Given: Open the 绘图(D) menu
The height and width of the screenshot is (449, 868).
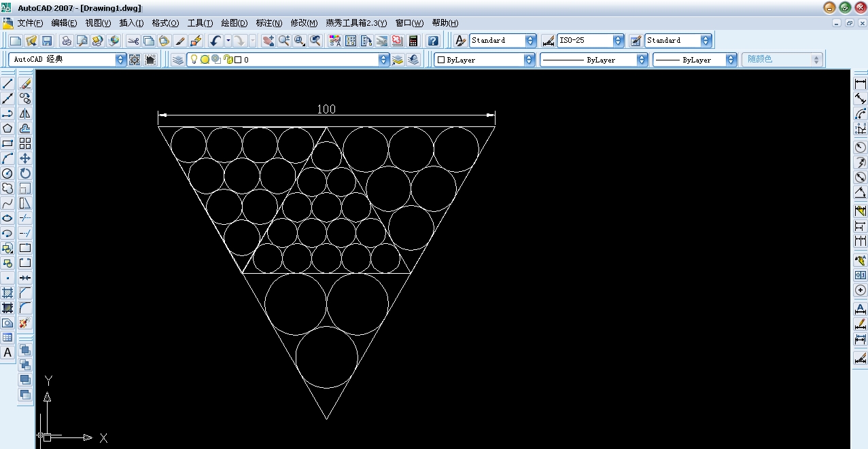Looking at the screenshot, I should (x=235, y=23).
